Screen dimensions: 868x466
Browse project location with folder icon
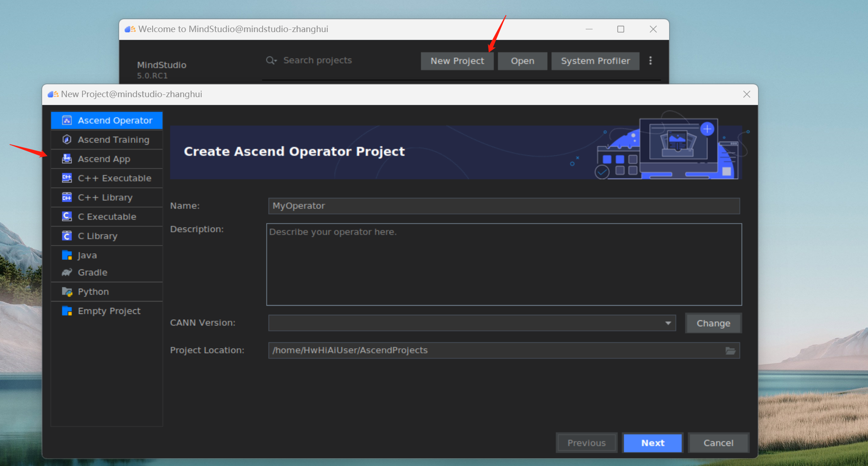(731, 351)
